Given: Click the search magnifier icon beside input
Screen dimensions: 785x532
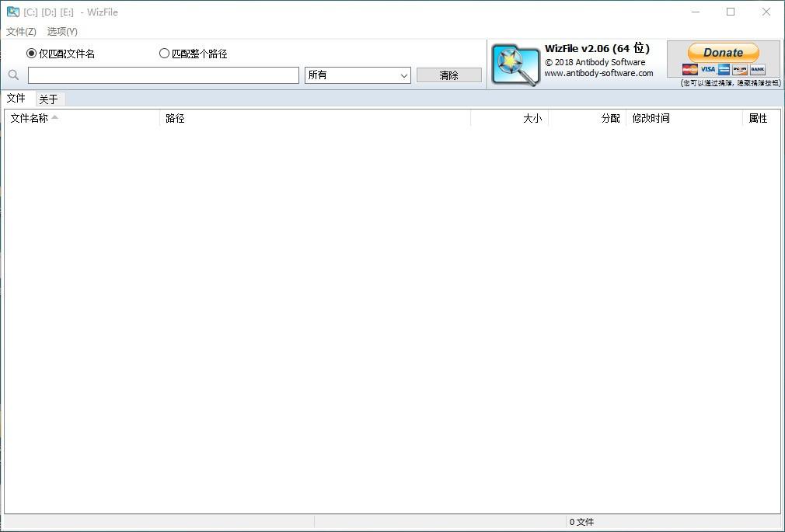Looking at the screenshot, I should [x=13, y=75].
